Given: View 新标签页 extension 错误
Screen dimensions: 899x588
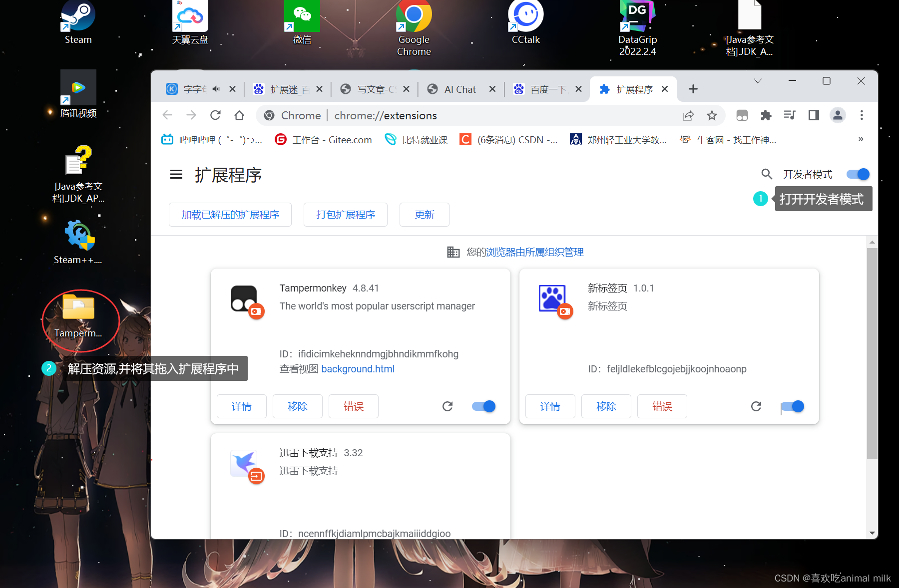Looking at the screenshot, I should [662, 406].
